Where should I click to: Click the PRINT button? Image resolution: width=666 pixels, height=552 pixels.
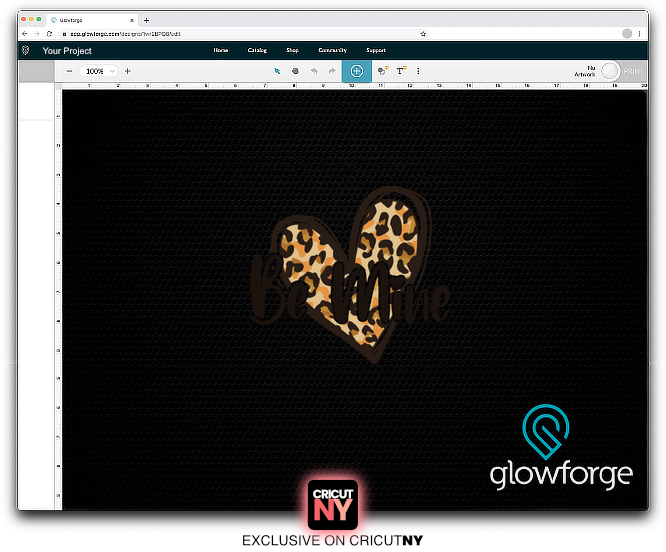[633, 71]
